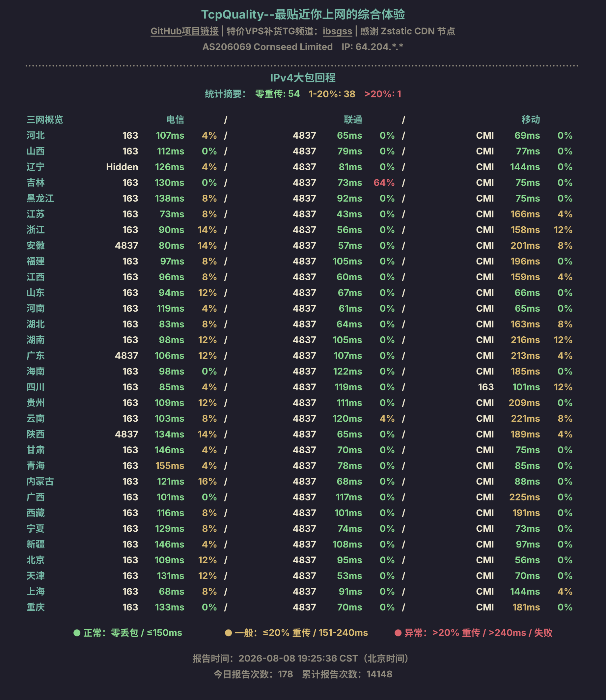Click the 正常：零丢包 legend text
Viewport: 606px width, 700px height.
tap(111, 633)
